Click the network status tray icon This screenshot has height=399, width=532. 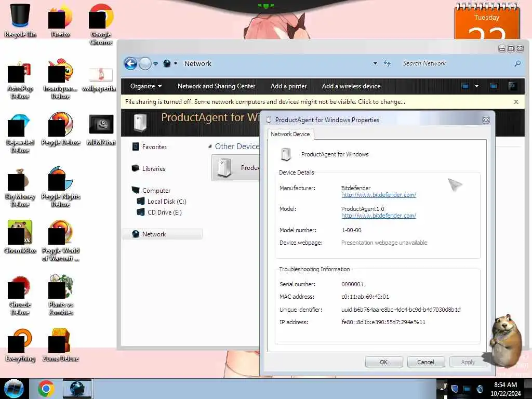coord(467,389)
